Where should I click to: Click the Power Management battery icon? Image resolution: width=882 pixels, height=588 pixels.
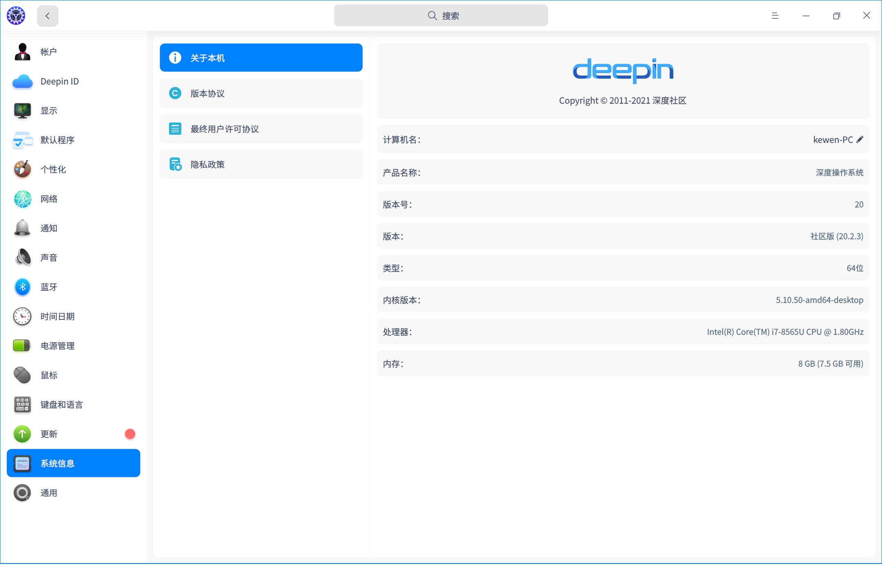point(22,346)
